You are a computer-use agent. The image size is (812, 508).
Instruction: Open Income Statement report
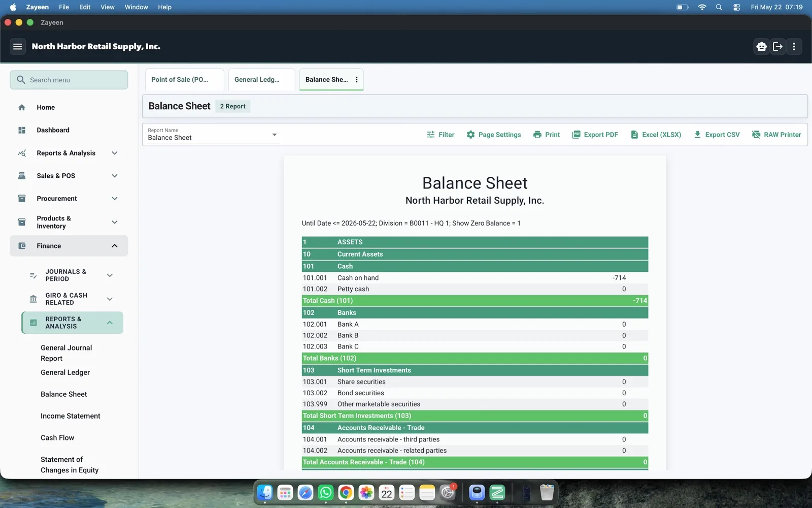(71, 416)
